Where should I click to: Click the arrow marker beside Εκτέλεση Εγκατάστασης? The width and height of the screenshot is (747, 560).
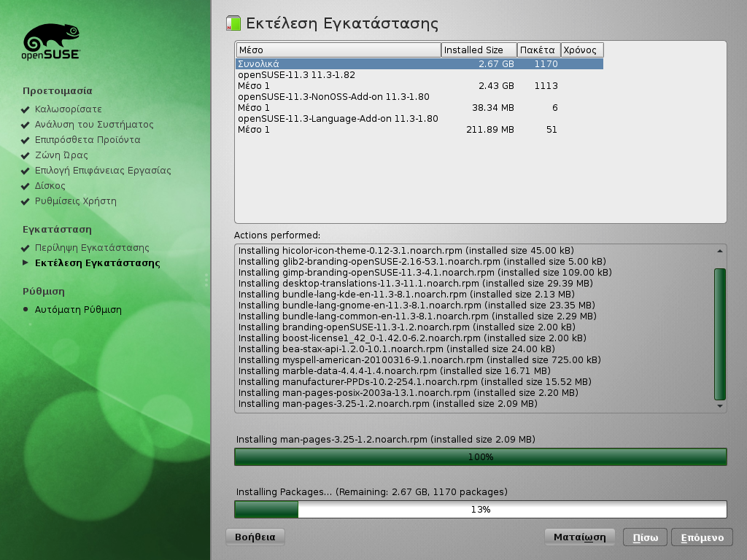click(x=26, y=262)
